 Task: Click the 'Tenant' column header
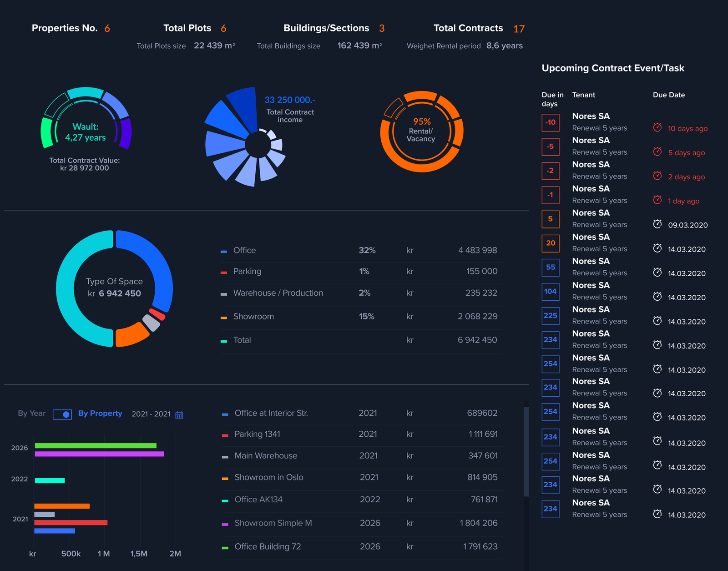click(x=584, y=95)
